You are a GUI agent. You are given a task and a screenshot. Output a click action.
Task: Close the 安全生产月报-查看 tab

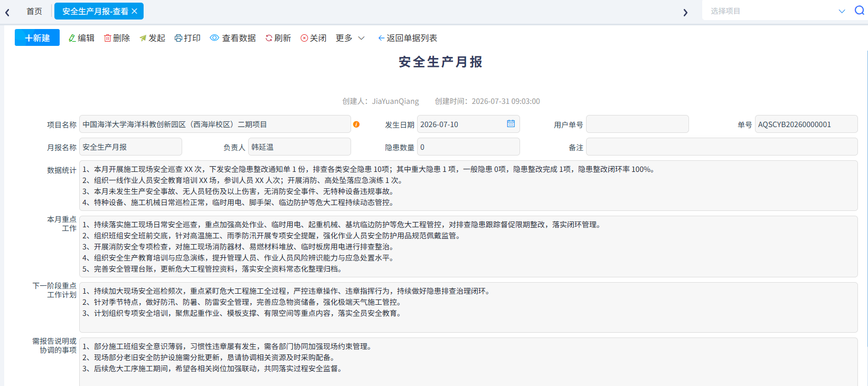135,11
